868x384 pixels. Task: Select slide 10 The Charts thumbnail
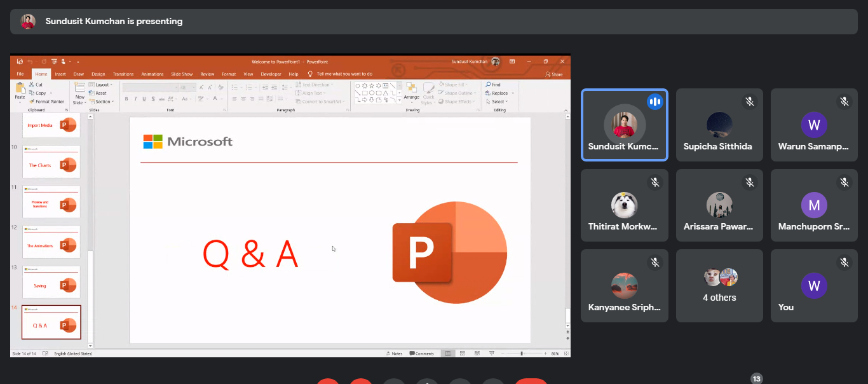click(51, 161)
